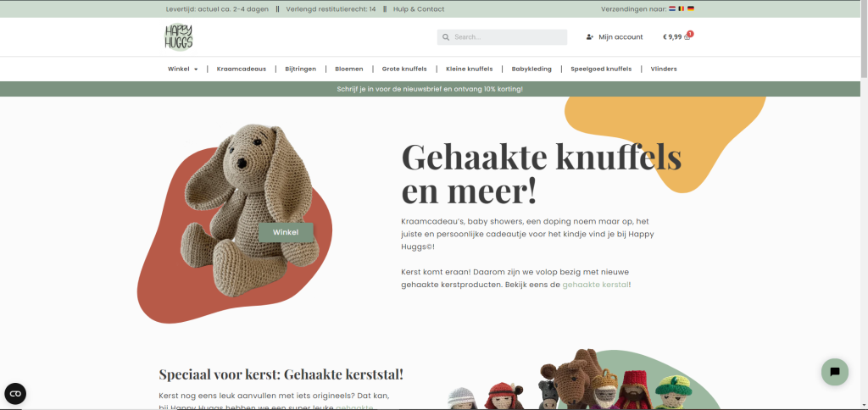Screen dimensions: 868x410
Task: Click the crocheted nativity figures image
Action: coord(570,380)
